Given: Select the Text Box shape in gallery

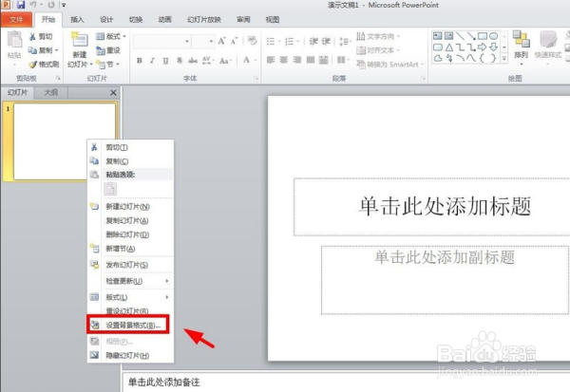Looking at the screenshot, I should click(x=438, y=36).
